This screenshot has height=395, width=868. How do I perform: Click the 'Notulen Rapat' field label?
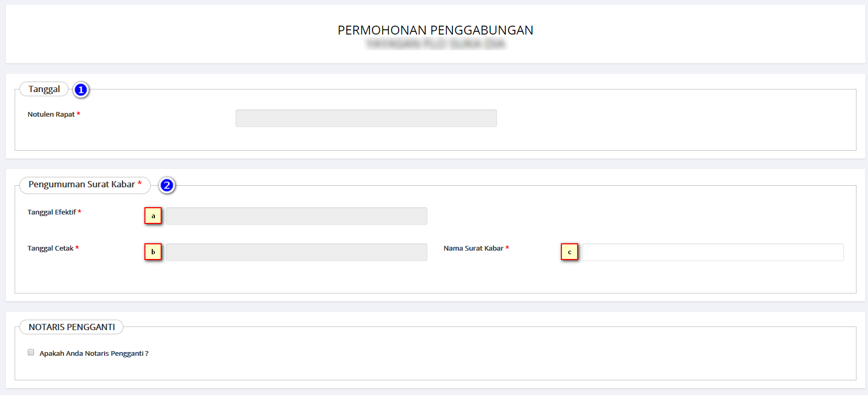[51, 115]
